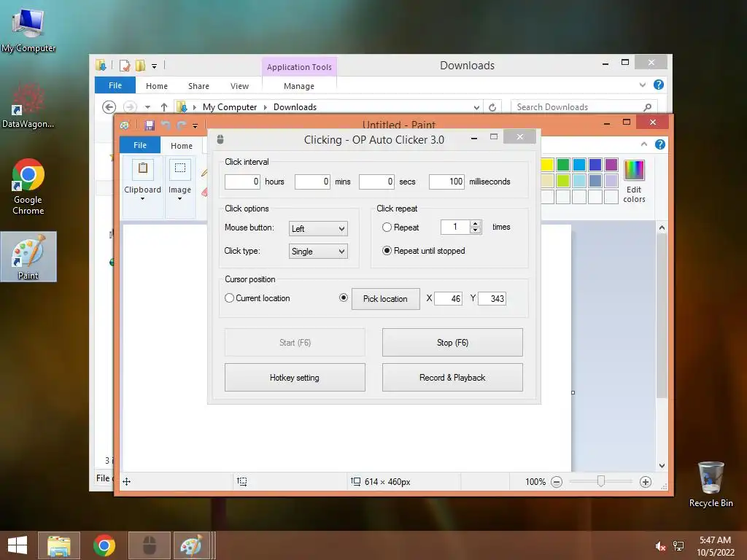
Task: Click the muted volume icon in the system tray
Action: point(660,546)
